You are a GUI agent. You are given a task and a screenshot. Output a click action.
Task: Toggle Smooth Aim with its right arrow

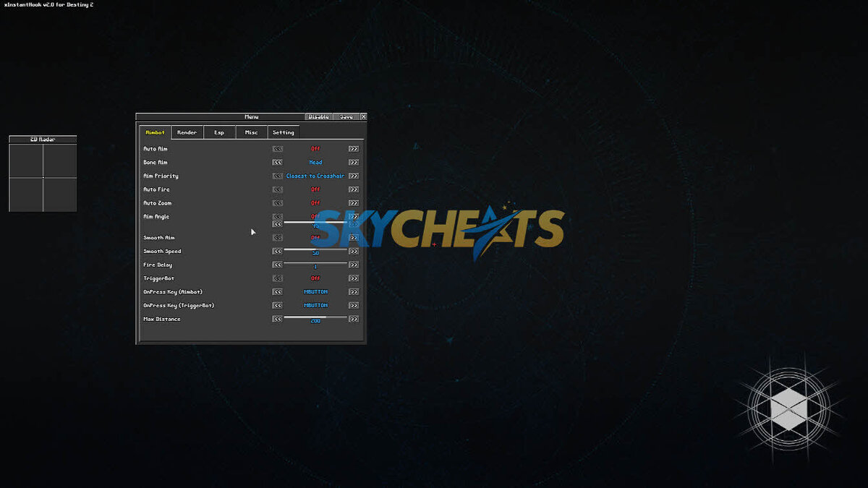(x=354, y=238)
